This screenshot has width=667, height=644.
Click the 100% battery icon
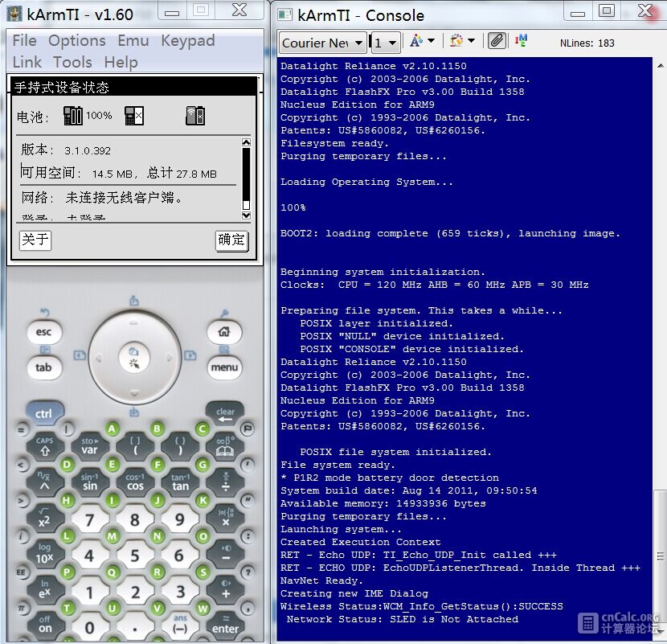click(x=73, y=116)
